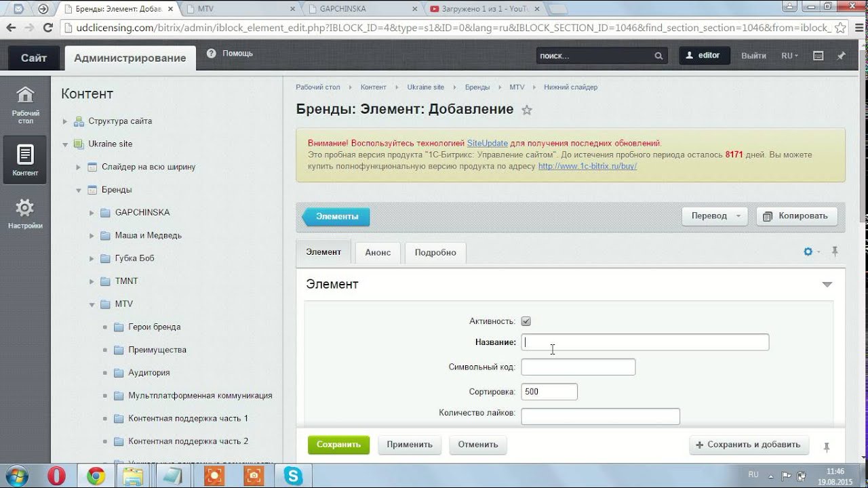Image resolution: width=868 pixels, height=488 pixels.
Task: Open the Контент sidebar icon
Action: (25, 160)
